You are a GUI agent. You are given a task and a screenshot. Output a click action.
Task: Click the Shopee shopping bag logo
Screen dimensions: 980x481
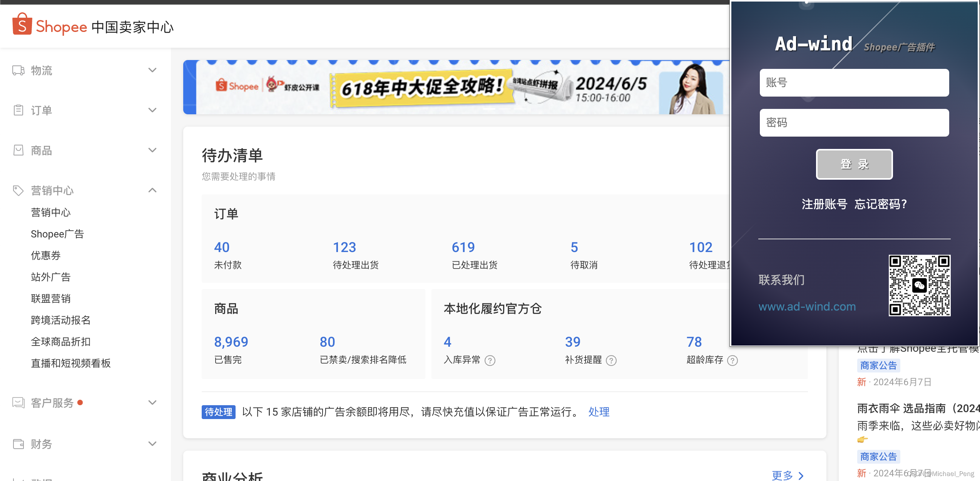pyautogui.click(x=22, y=24)
